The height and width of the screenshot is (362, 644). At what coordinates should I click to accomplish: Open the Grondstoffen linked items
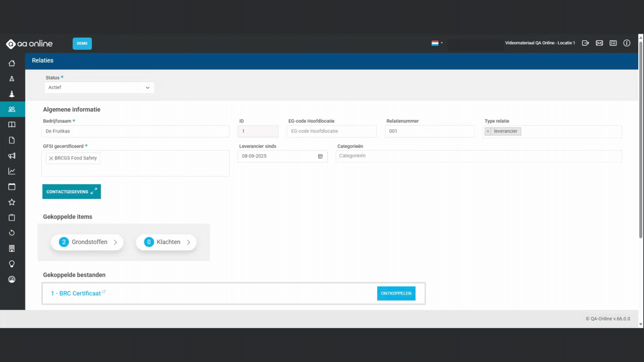[87, 242]
